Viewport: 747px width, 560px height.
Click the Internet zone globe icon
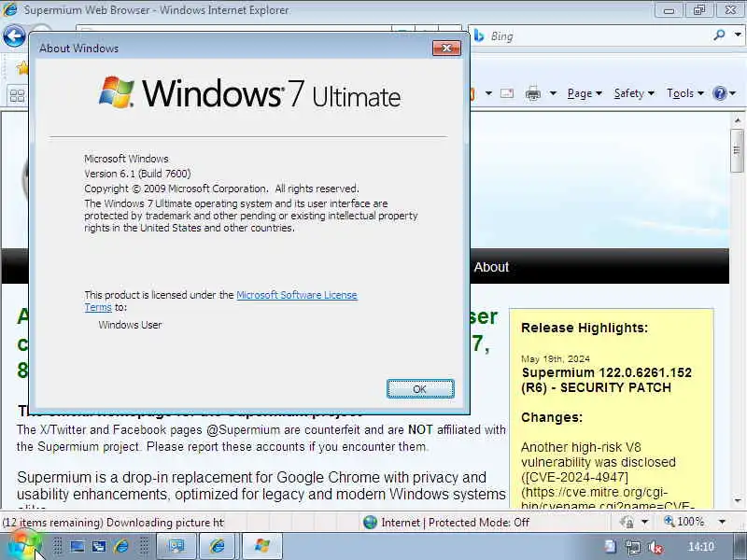[370, 523]
